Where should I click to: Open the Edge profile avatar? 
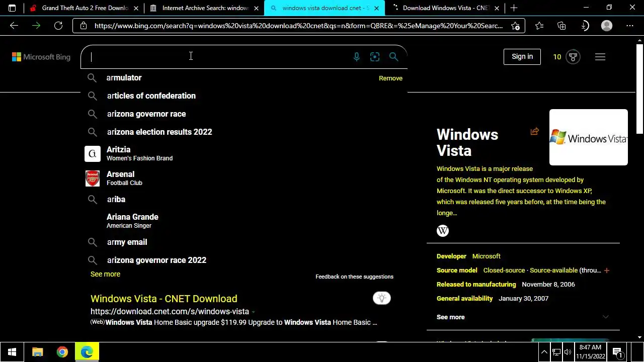pos(607,26)
